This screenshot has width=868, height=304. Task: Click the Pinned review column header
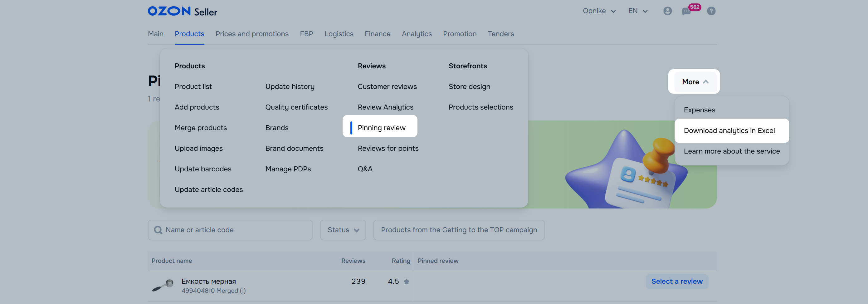(438, 261)
